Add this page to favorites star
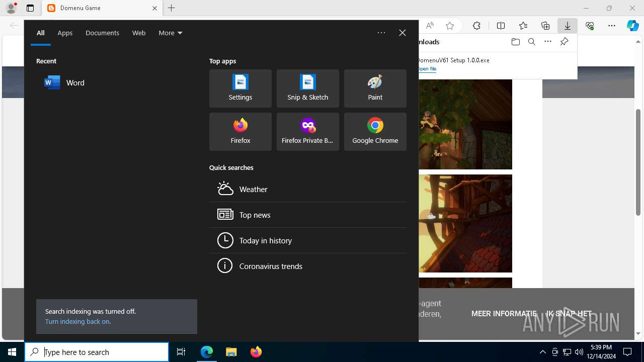Screen dimensions: 644x362 [450, 26]
